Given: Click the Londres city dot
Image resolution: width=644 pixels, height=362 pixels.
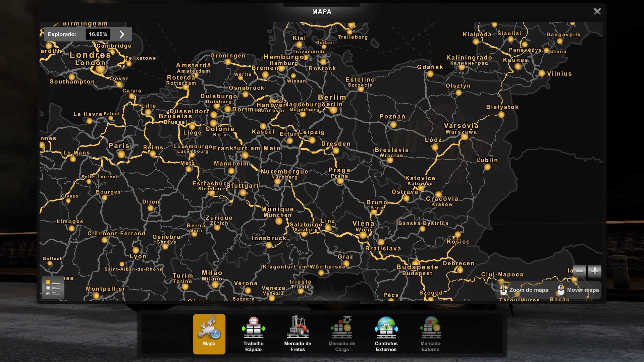Looking at the screenshot, I should pyautogui.click(x=100, y=69).
